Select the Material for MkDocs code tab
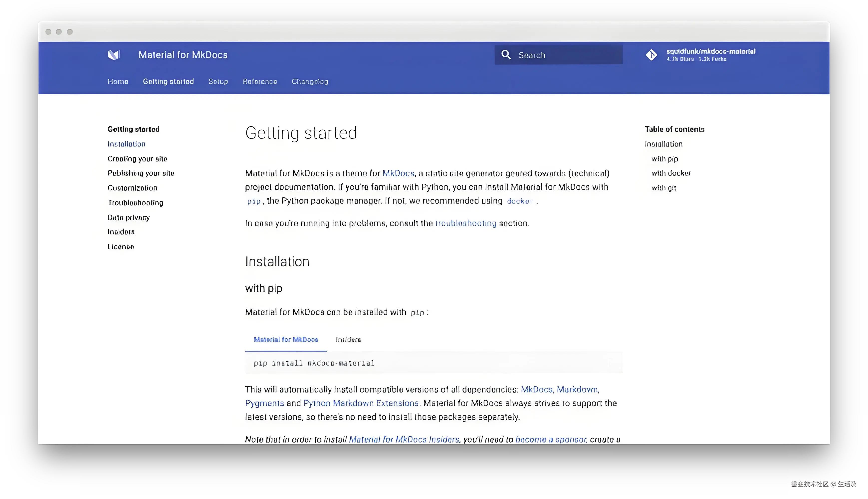The image size is (868, 499). pos(286,340)
